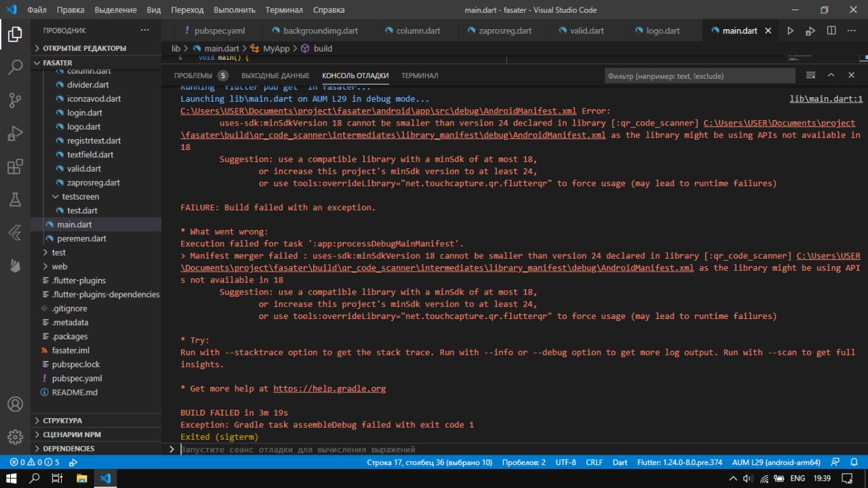Expand the DEPENDENCIES section

click(x=68, y=449)
